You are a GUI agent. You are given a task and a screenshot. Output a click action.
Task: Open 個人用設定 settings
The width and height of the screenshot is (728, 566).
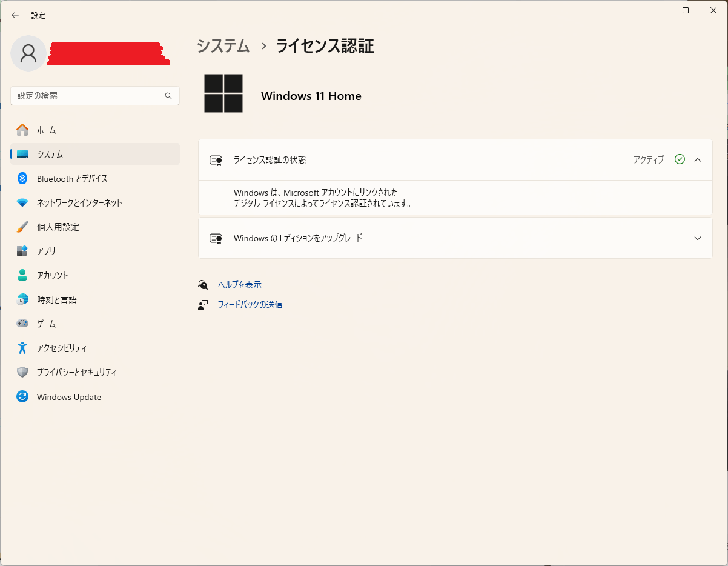point(95,227)
